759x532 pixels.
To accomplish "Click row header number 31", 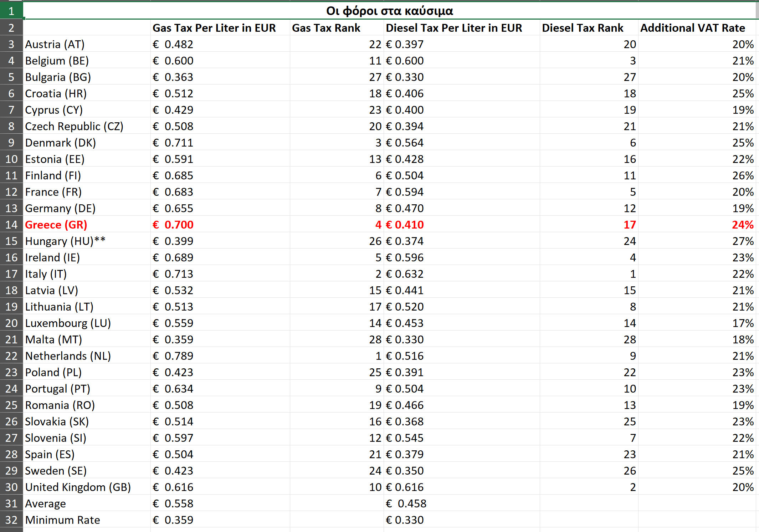I will pyautogui.click(x=11, y=503).
